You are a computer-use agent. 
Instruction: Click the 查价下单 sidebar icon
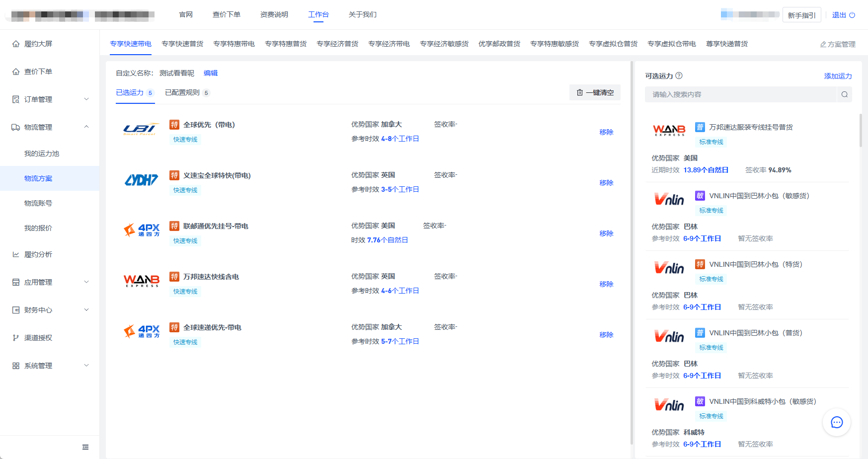tap(16, 72)
